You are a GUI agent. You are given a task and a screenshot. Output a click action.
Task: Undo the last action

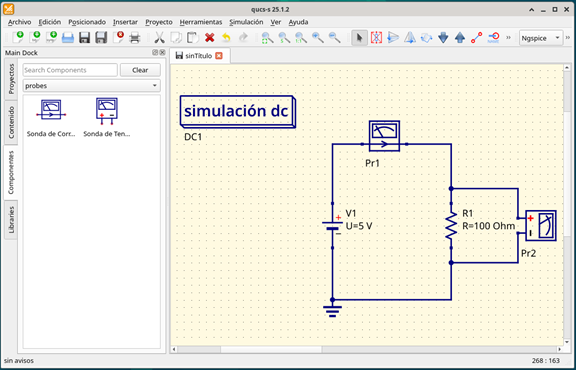[226, 37]
